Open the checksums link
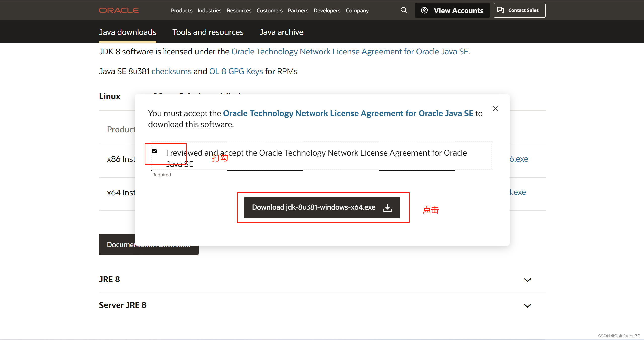 tap(171, 71)
